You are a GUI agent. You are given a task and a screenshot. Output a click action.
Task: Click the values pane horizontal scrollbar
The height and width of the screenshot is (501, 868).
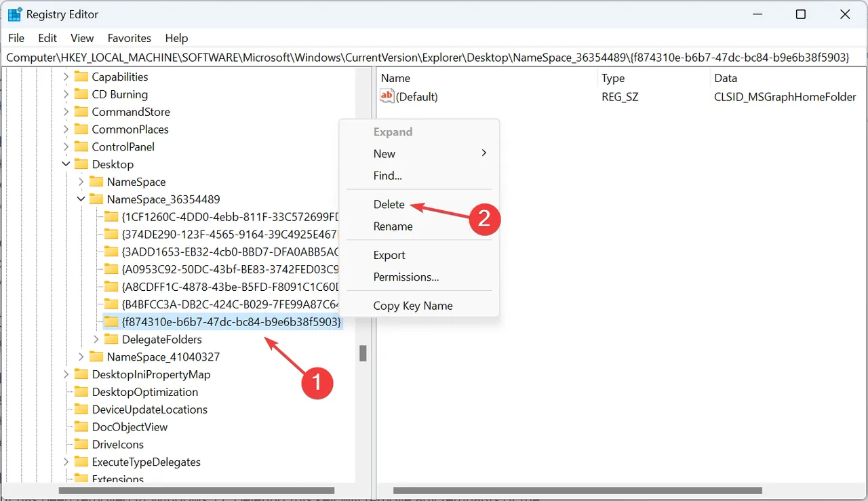[578, 490]
